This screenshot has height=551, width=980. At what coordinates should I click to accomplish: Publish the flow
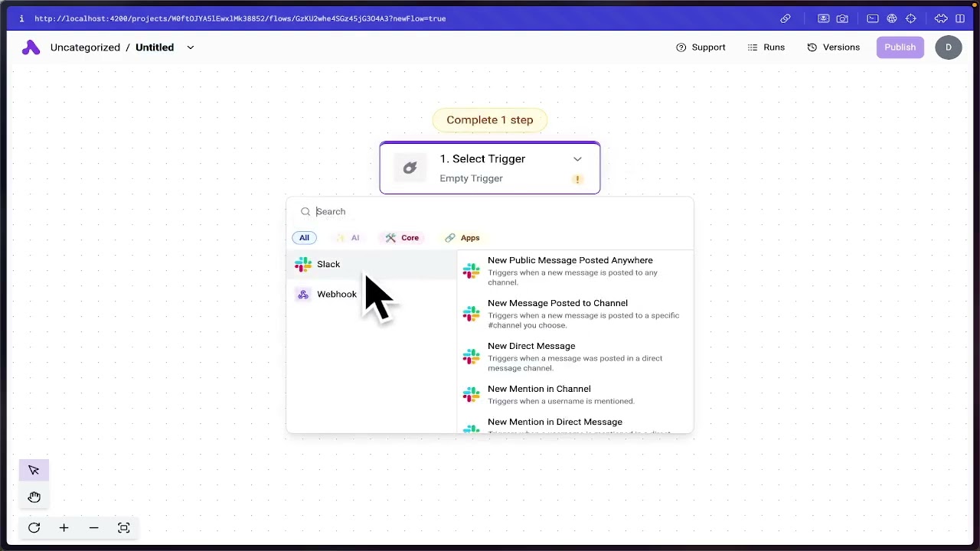[x=900, y=47]
